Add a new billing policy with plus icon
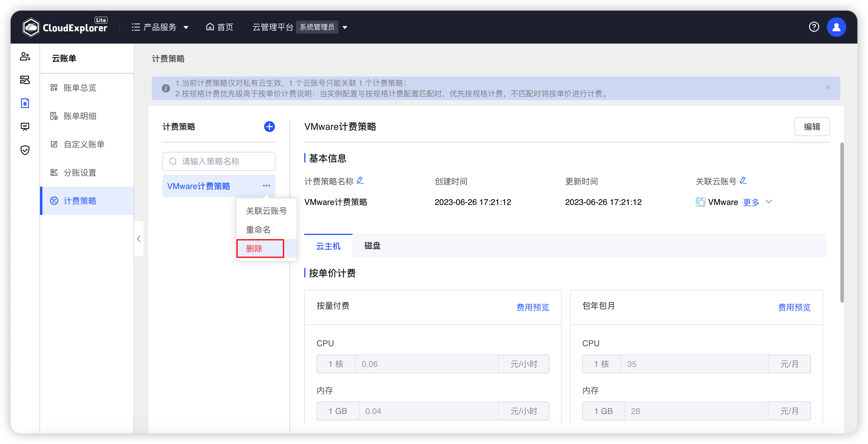The height and width of the screenshot is (444, 868). coord(269,127)
